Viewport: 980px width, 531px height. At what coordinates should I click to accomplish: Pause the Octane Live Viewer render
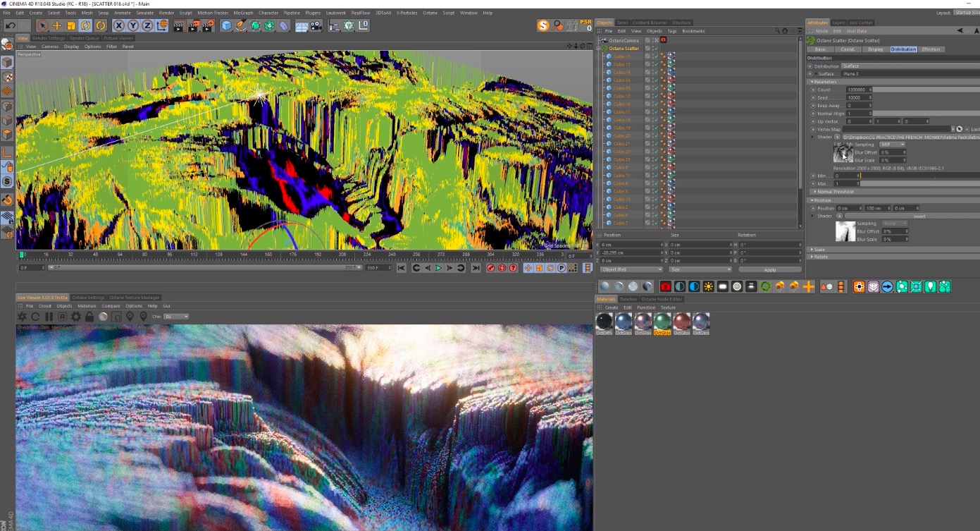pyautogui.click(x=51, y=316)
